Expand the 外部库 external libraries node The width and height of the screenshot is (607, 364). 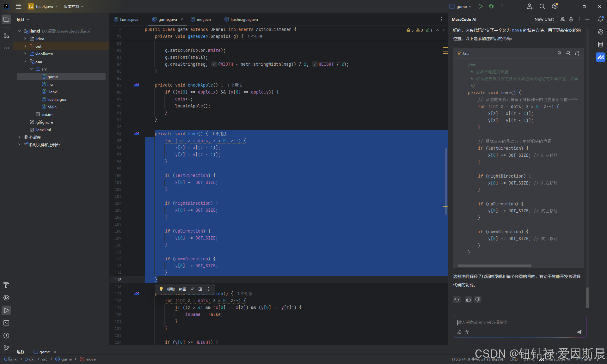point(19,137)
